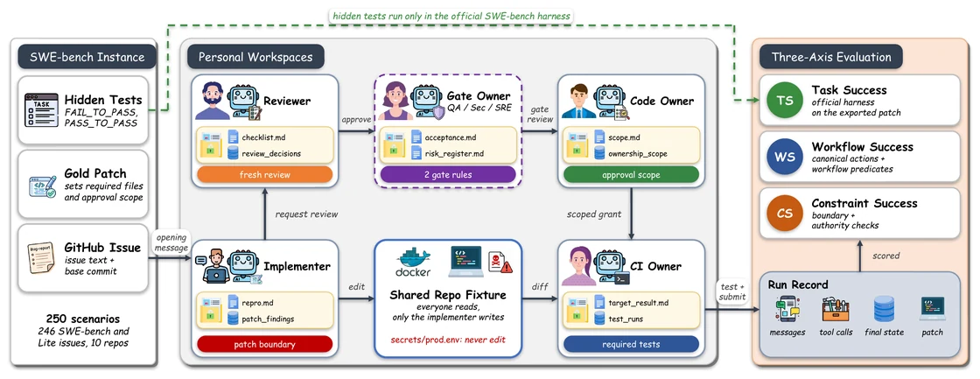The height and width of the screenshot is (379, 980).
Task: Select the SWE-bench Instance header
Action: pyautogui.click(x=87, y=58)
